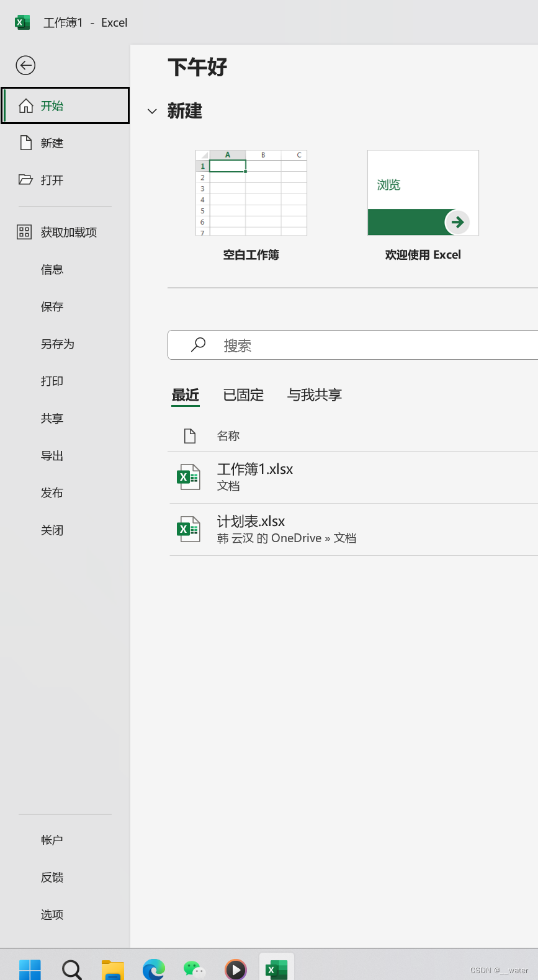Image resolution: width=538 pixels, height=980 pixels.
Task: Click 另存为 in the sidebar
Action: click(x=65, y=344)
